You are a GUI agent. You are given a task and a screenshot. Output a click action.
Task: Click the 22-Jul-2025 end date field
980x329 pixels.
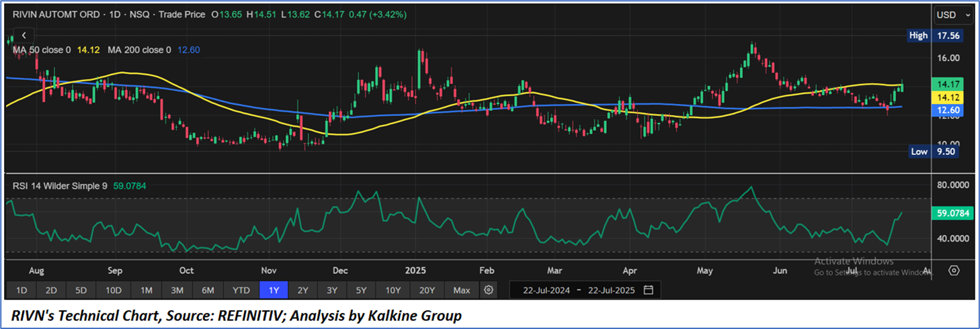612,290
